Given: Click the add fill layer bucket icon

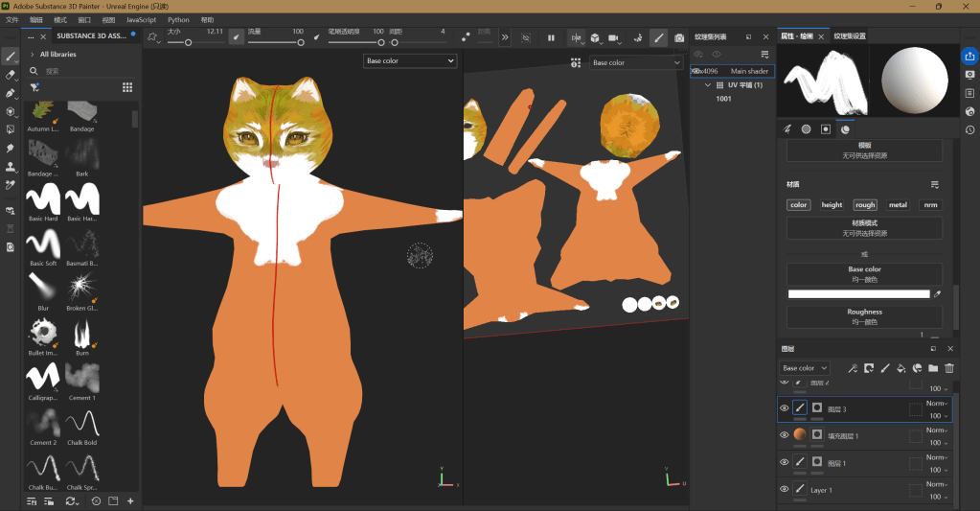Looking at the screenshot, I should pos(901,368).
